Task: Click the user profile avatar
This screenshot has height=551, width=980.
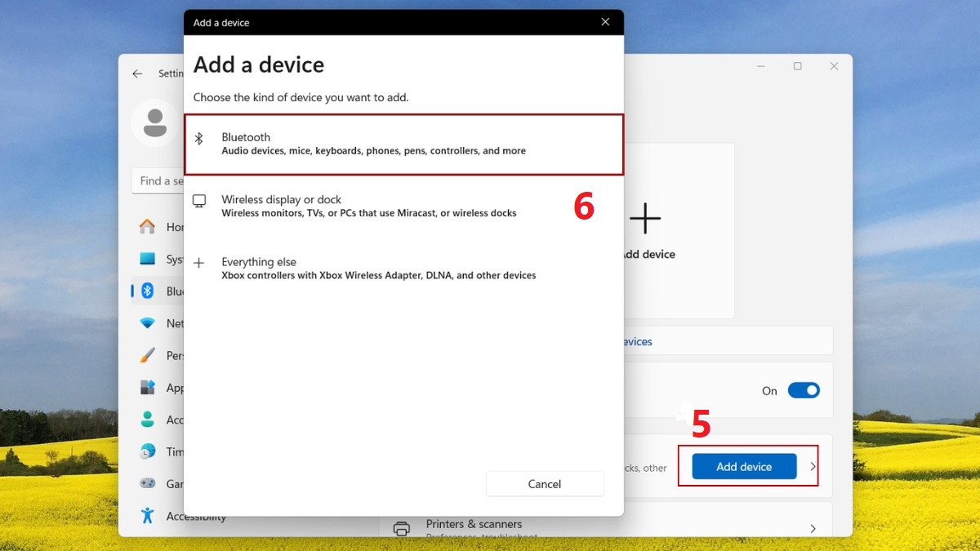Action: (154, 122)
